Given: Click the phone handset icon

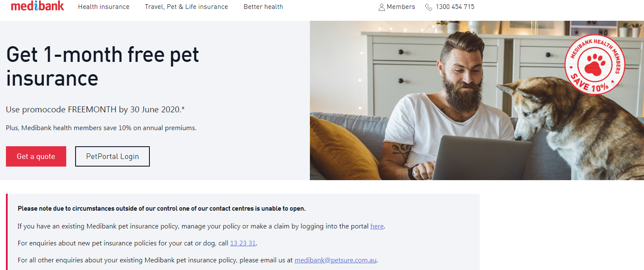Looking at the screenshot, I should pyautogui.click(x=429, y=7).
